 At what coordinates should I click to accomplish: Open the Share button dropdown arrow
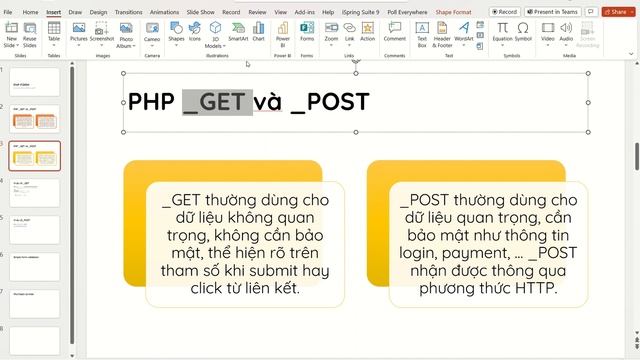(x=633, y=12)
